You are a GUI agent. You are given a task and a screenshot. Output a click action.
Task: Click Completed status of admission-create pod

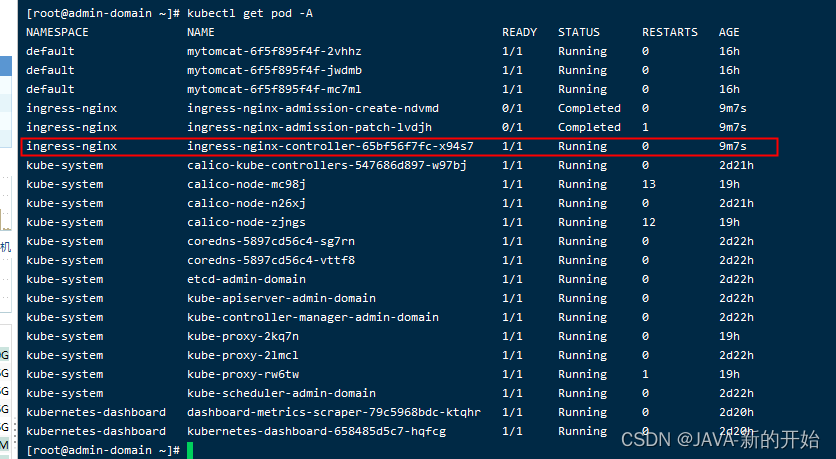(589, 108)
